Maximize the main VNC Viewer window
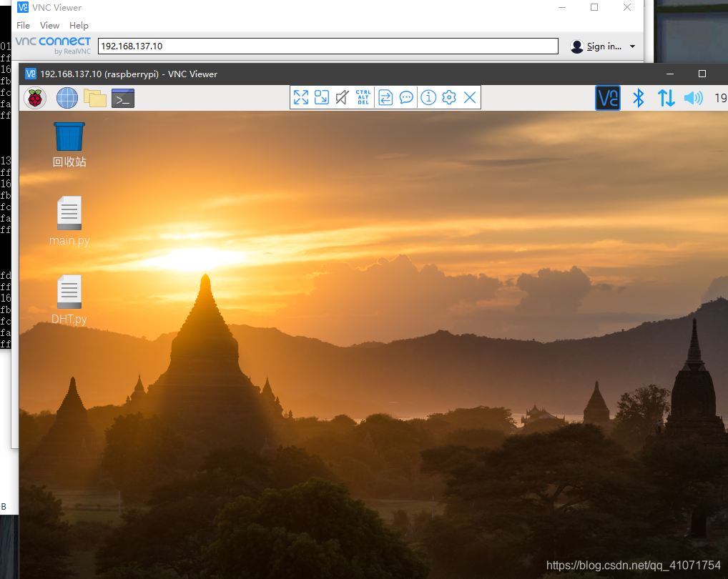This screenshot has width=728, height=579. coord(594,7)
